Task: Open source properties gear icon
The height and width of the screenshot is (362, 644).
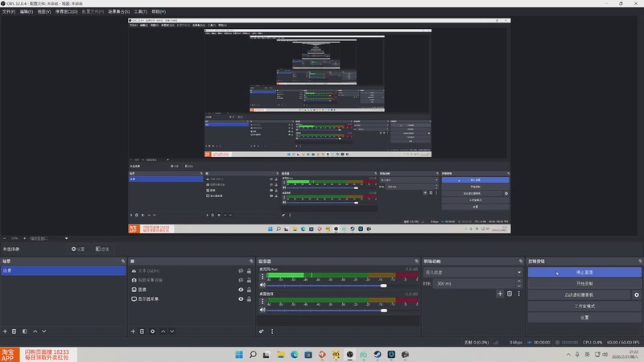Action: 152,331
